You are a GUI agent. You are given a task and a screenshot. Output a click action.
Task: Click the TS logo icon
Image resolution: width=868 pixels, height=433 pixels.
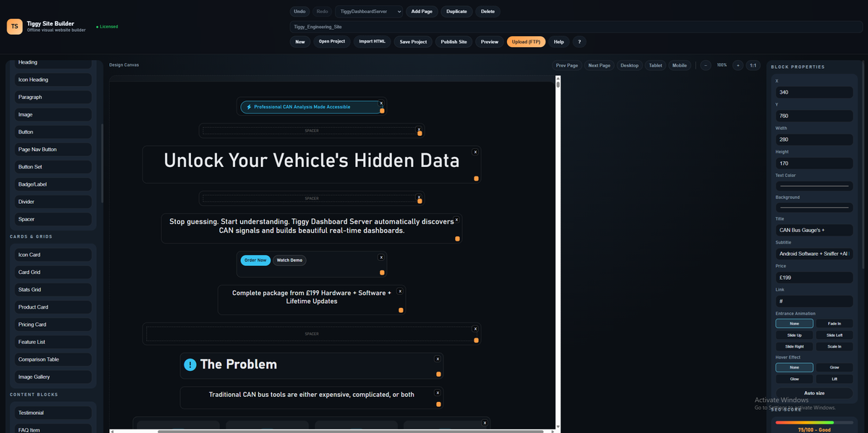click(x=14, y=27)
